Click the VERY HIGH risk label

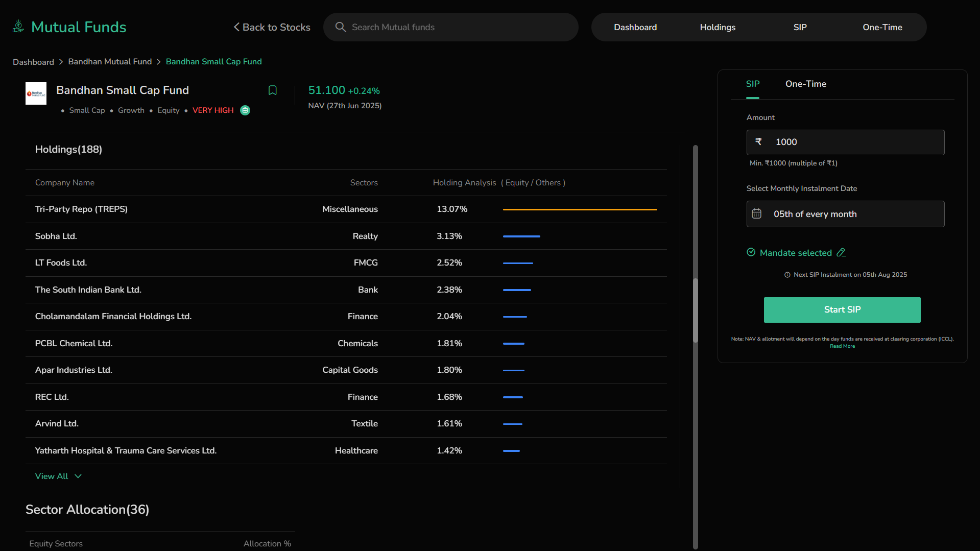[213, 110]
